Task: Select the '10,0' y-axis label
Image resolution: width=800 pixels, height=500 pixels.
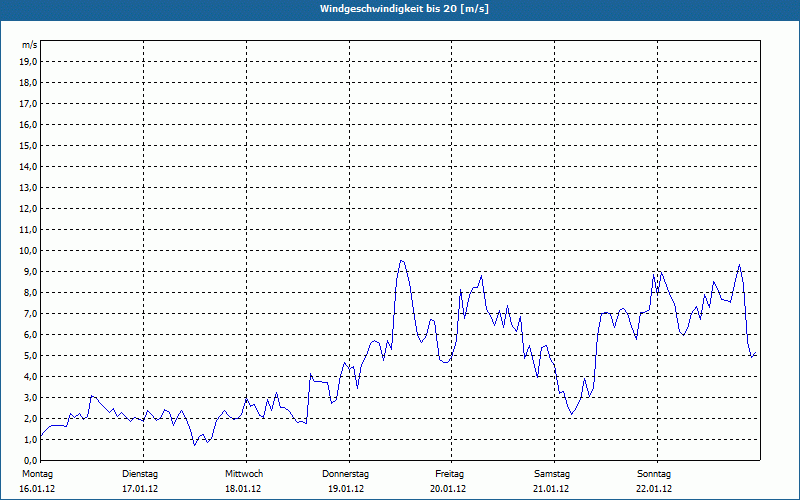Action: [x=28, y=251]
